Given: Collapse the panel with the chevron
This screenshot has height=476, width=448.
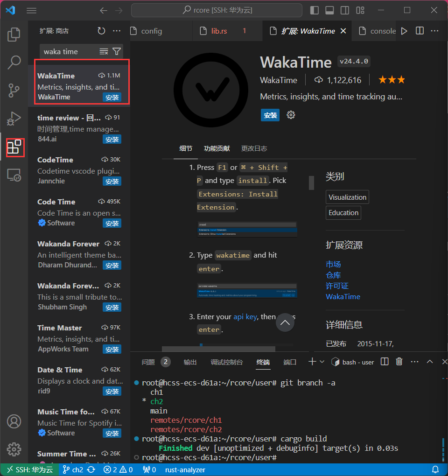Looking at the screenshot, I should [430, 361].
